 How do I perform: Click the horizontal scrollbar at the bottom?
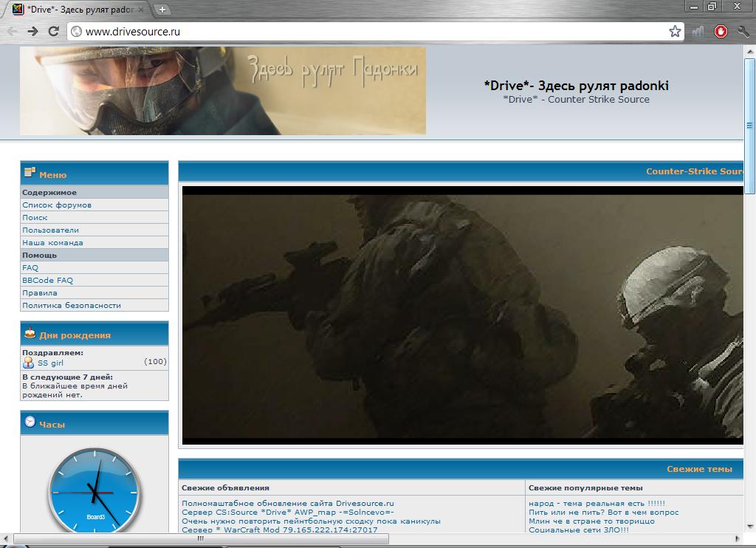199,539
